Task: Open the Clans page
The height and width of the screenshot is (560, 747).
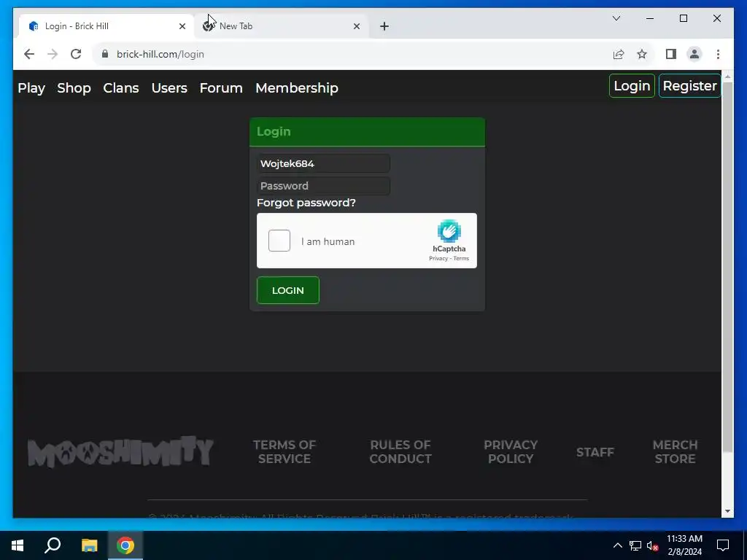Action: click(121, 88)
